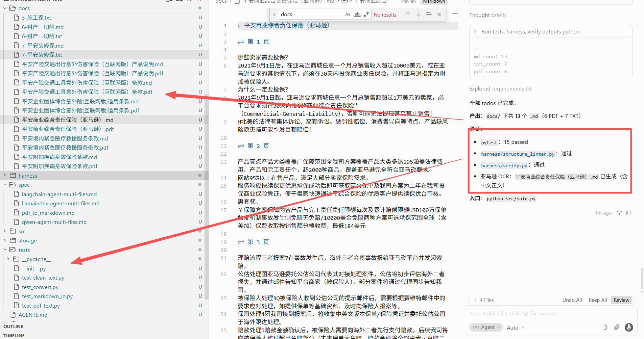644x339 pixels.
Task: Click editor line number 1
Action: coord(225,26)
